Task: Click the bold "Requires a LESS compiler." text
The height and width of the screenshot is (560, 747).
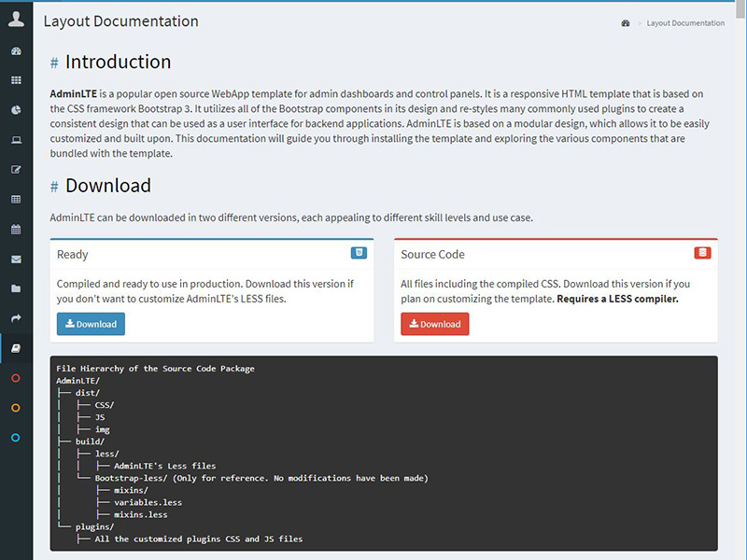Action: (617, 299)
